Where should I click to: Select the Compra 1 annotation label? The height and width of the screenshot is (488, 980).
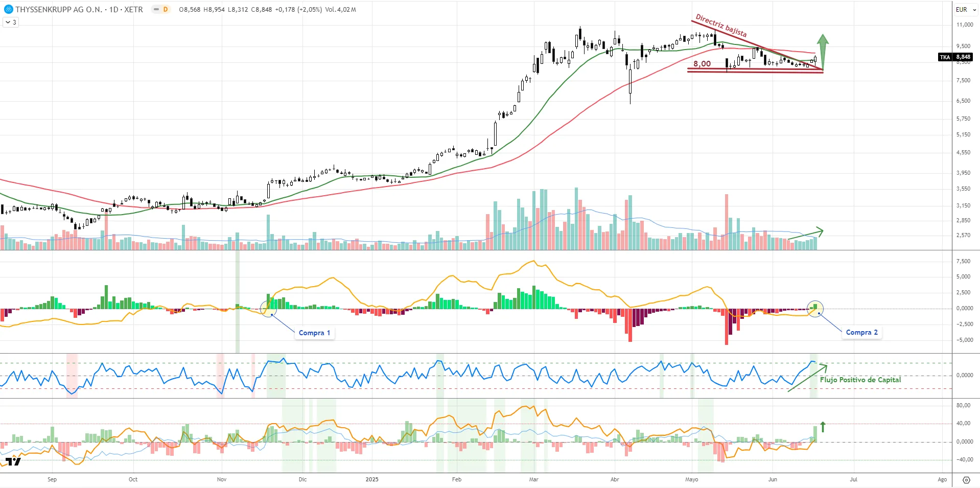pyautogui.click(x=314, y=333)
